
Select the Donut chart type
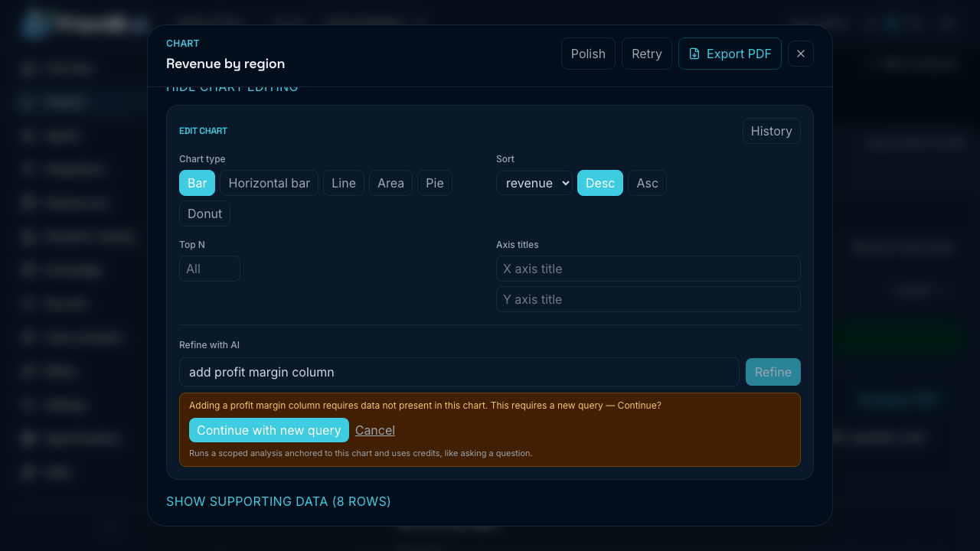pyautogui.click(x=204, y=214)
